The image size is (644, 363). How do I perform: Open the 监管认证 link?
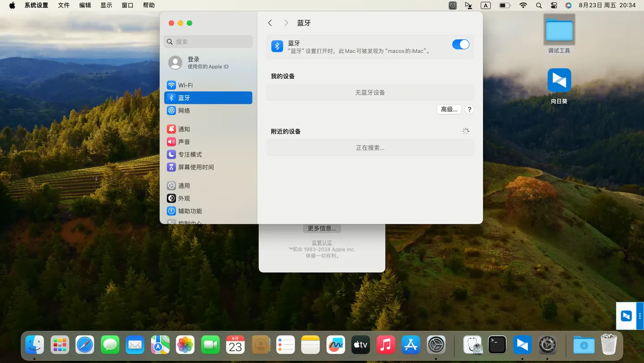[322, 242]
